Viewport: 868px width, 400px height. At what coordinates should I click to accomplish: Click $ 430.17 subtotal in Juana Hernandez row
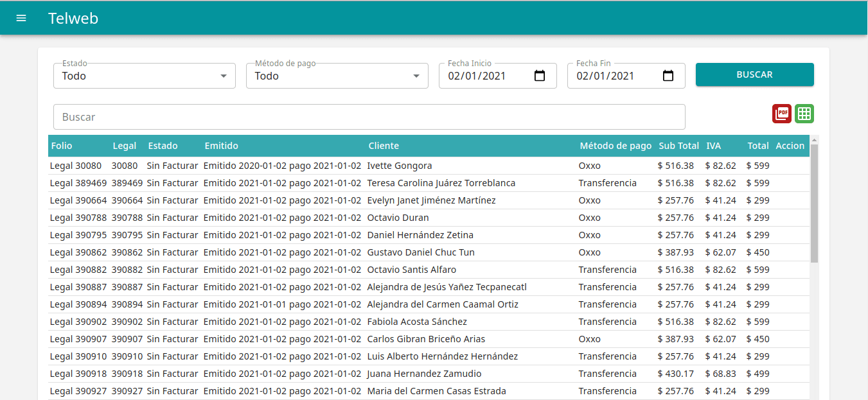click(x=676, y=374)
